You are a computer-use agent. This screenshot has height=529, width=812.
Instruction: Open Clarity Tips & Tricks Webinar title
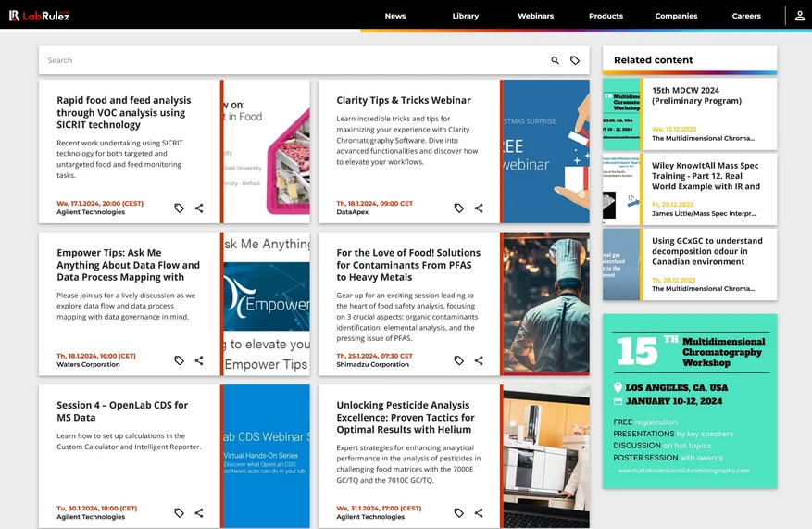click(x=404, y=100)
